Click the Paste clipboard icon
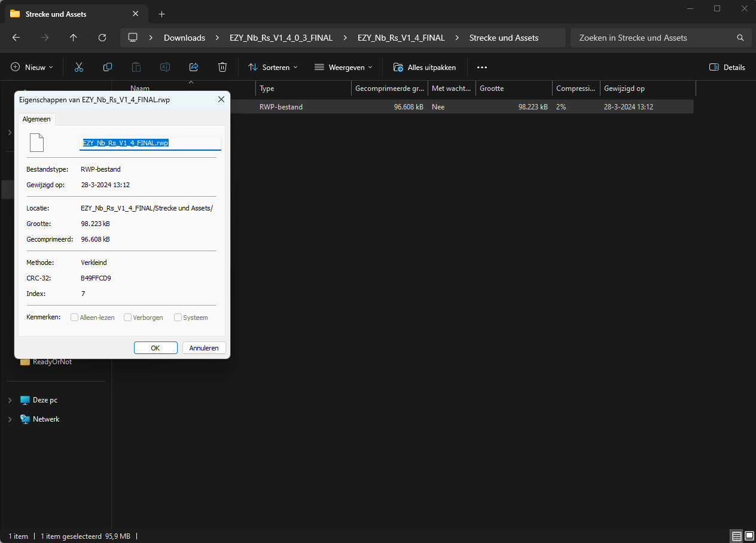 (136, 68)
